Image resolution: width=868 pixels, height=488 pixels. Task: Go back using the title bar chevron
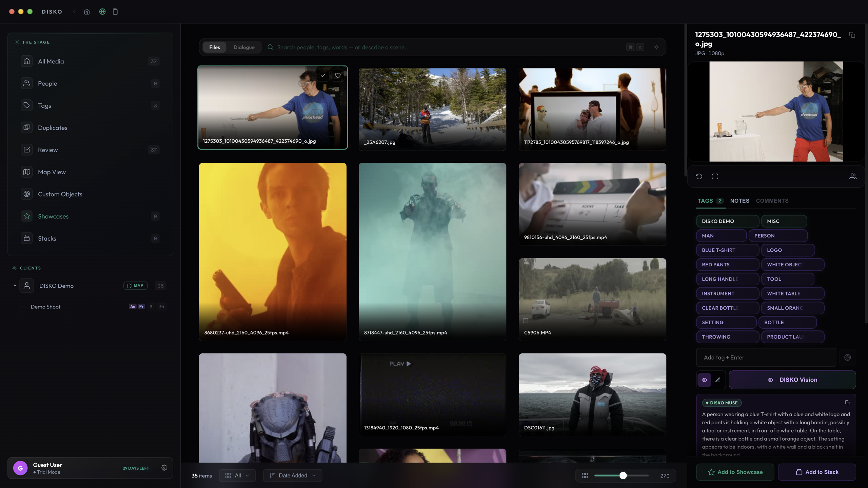click(x=74, y=12)
